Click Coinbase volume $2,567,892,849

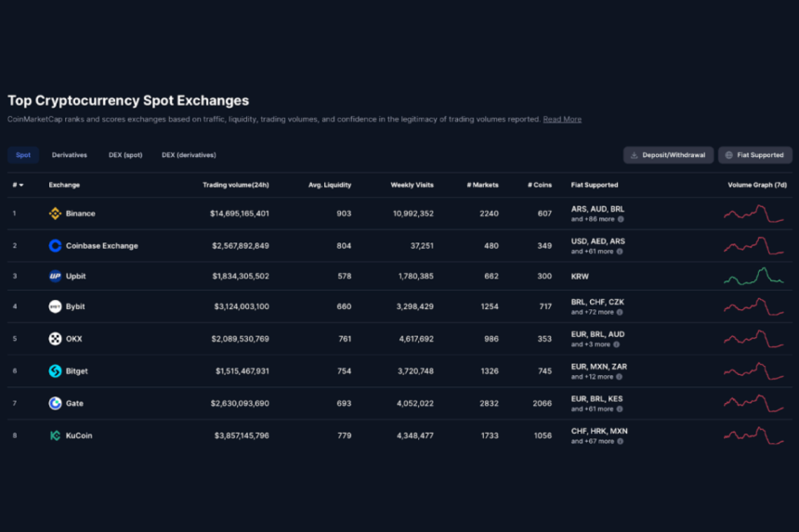pyautogui.click(x=241, y=245)
